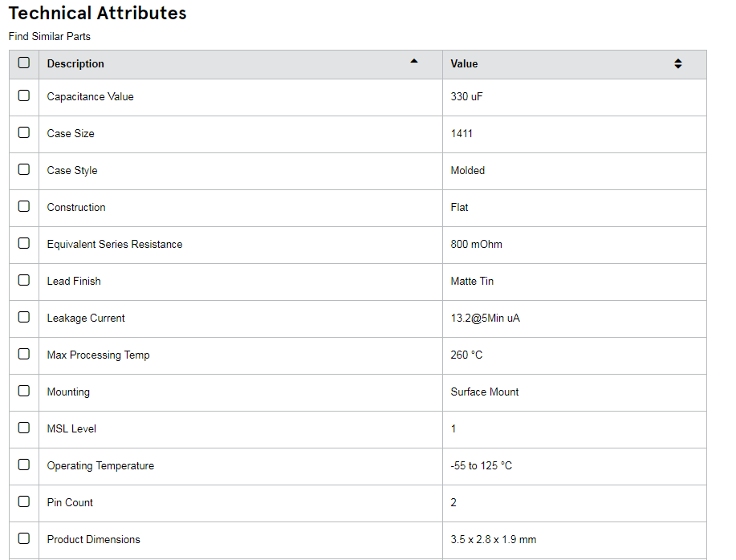Screen dimensions: 736x560
Task: Enable the Pin Count checkbox
Action: pos(23,502)
